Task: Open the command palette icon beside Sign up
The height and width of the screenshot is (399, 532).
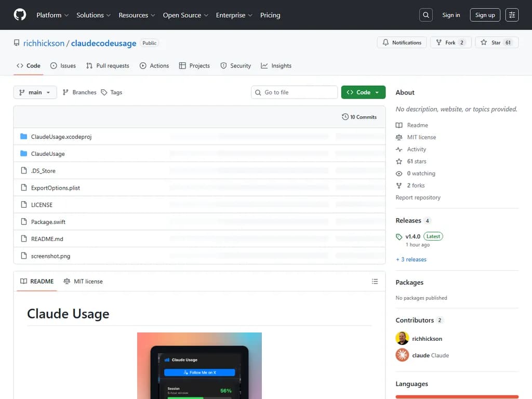Action: pyautogui.click(x=512, y=15)
